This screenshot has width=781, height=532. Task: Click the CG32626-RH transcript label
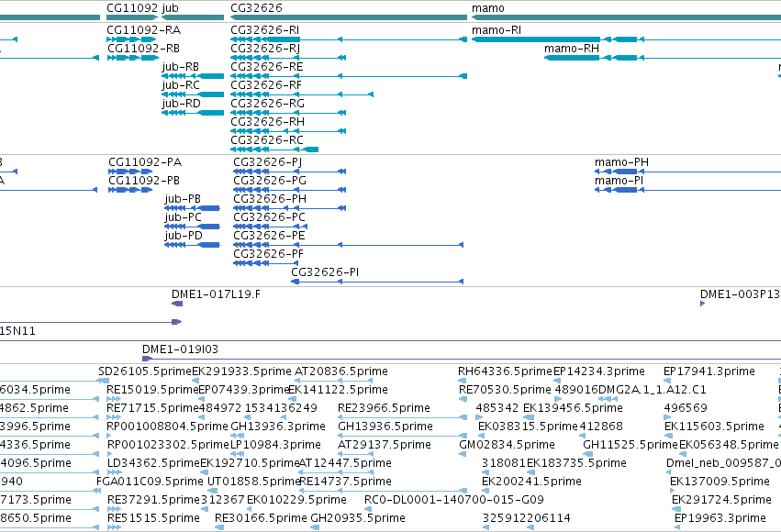pos(267,122)
